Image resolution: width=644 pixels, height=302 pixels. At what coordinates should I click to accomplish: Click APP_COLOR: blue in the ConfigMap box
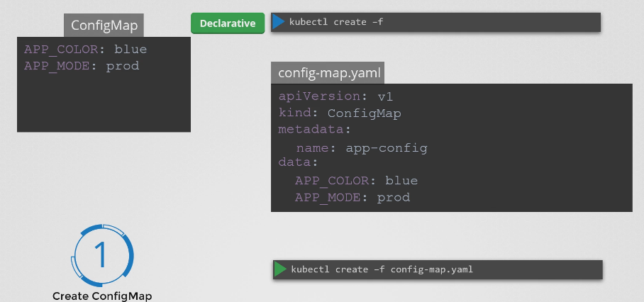pos(86,50)
